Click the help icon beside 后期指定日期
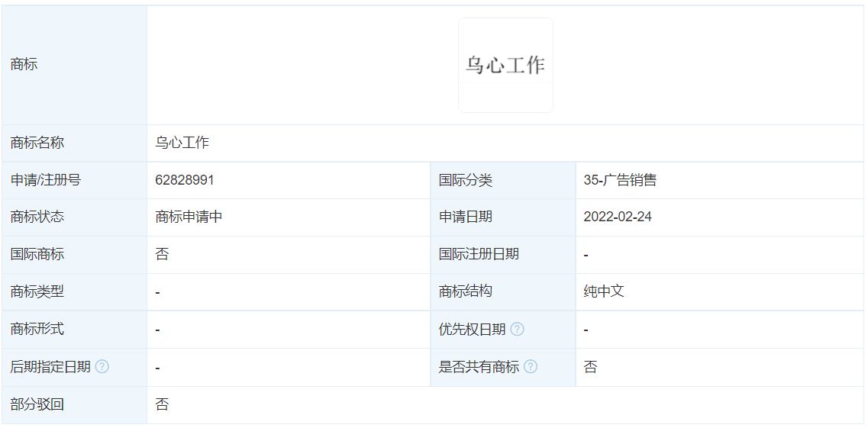868x428 pixels. point(102,367)
